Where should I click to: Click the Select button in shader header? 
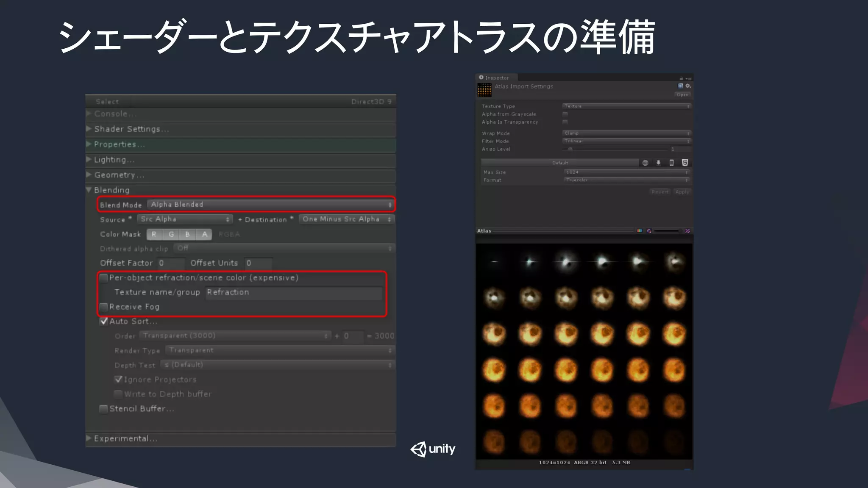click(107, 102)
